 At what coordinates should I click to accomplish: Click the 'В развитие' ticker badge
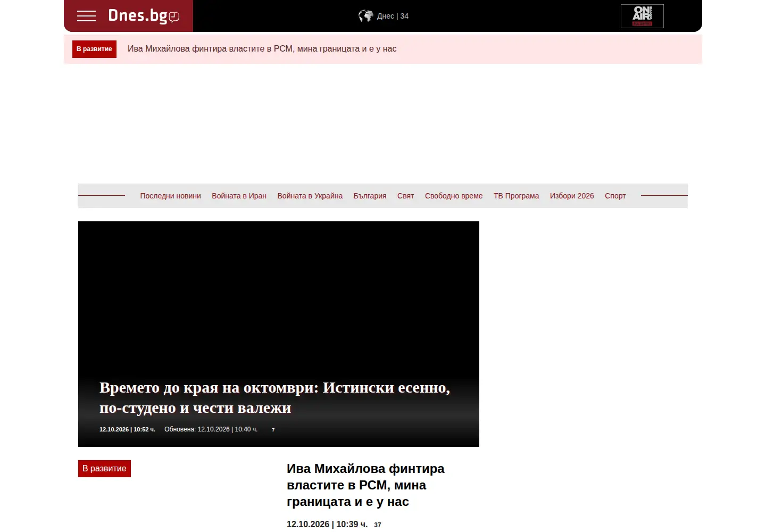(94, 49)
